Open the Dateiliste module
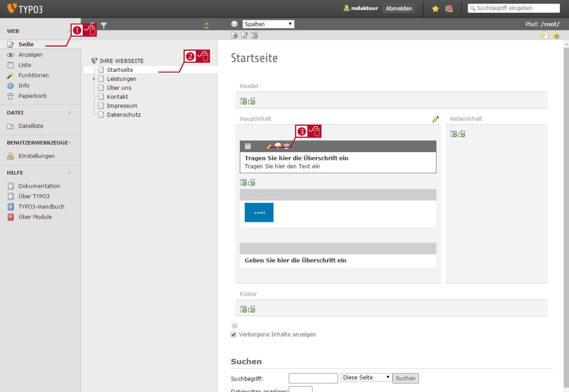569x392 pixels. pos(31,126)
